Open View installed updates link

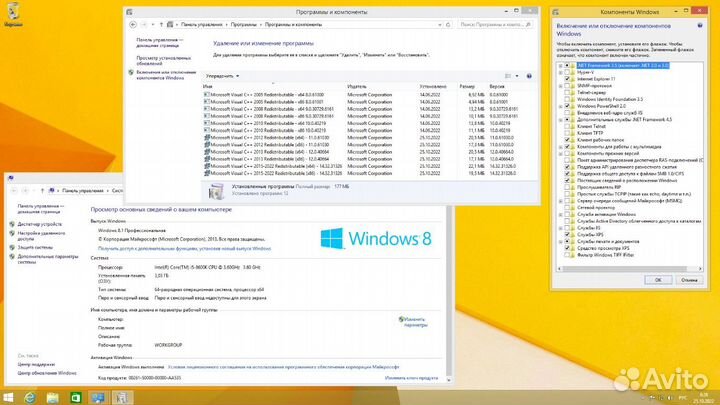pyautogui.click(x=163, y=61)
